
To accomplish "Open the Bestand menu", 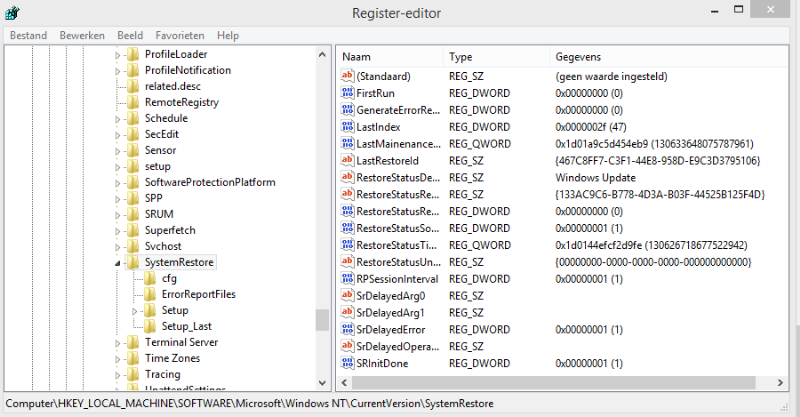I will click(x=29, y=35).
